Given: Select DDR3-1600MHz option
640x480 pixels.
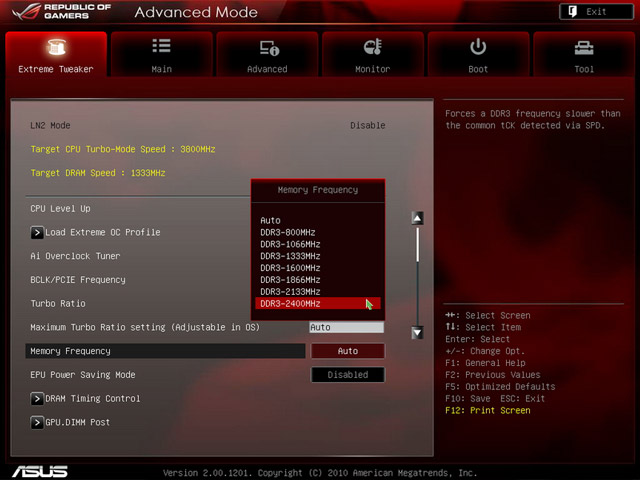Looking at the screenshot, I should click(x=318, y=268).
